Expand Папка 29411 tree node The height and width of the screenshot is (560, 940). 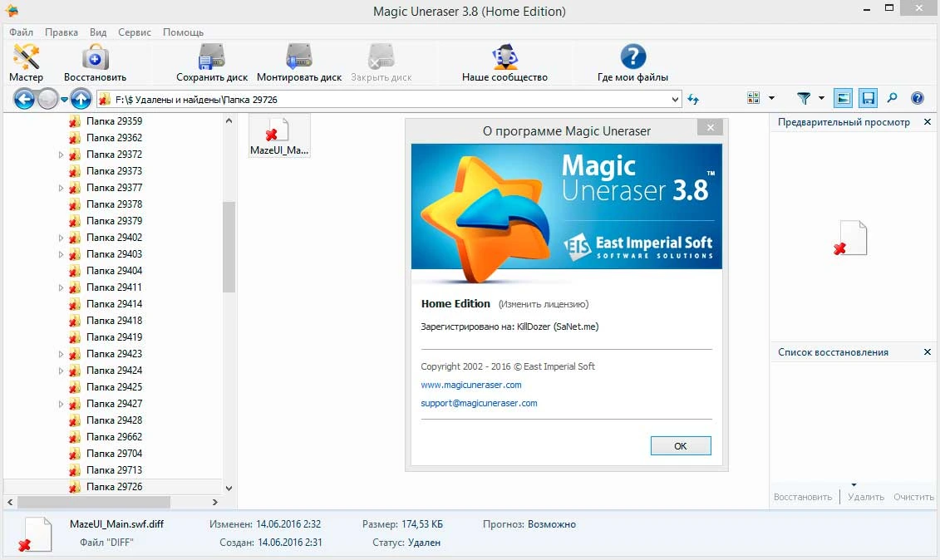tap(61, 287)
